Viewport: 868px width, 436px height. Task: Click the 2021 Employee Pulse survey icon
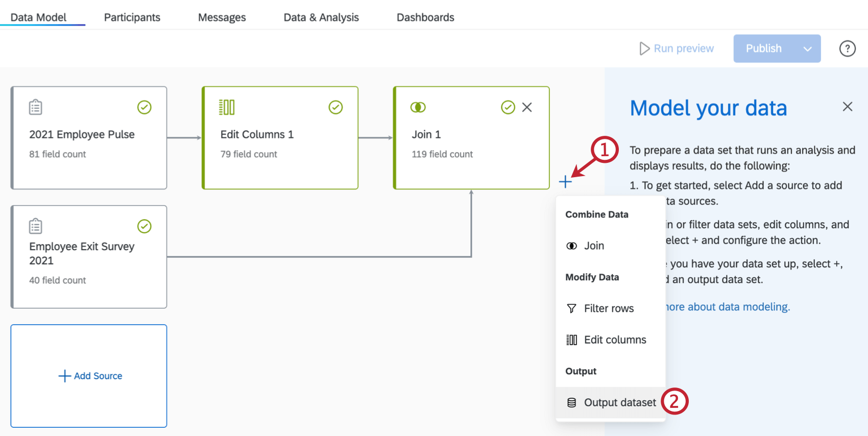[36, 107]
